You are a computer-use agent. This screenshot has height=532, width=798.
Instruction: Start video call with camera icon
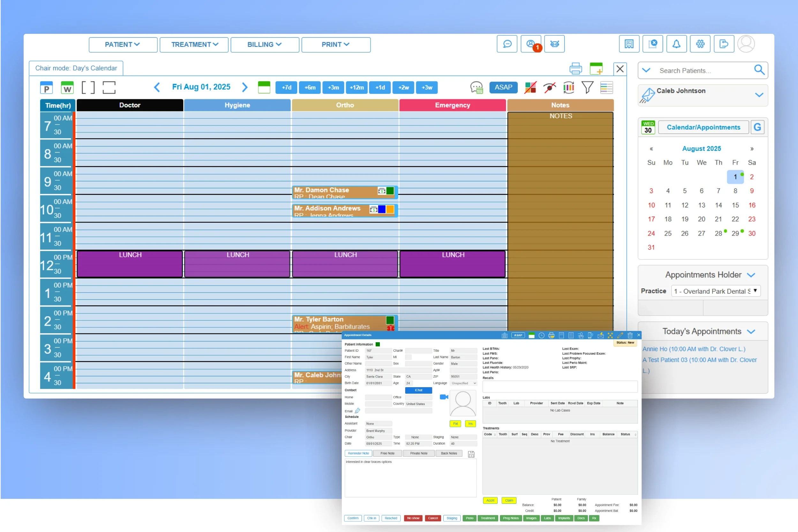[443, 397]
